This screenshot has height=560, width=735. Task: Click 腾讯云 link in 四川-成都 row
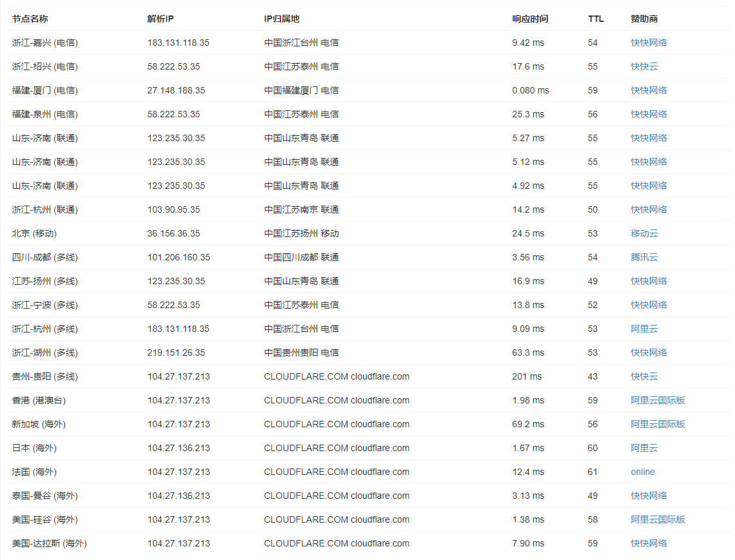(644, 257)
